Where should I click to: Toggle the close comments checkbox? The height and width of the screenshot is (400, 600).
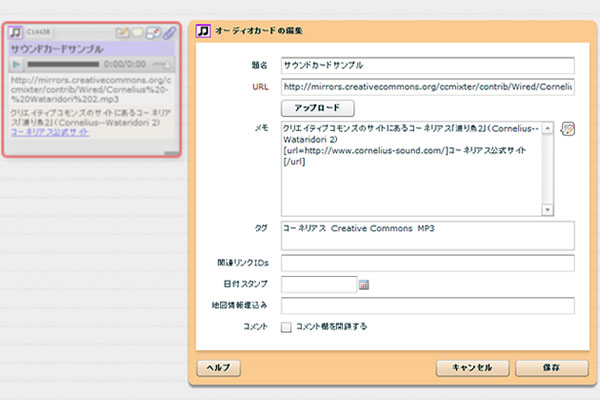[287, 326]
